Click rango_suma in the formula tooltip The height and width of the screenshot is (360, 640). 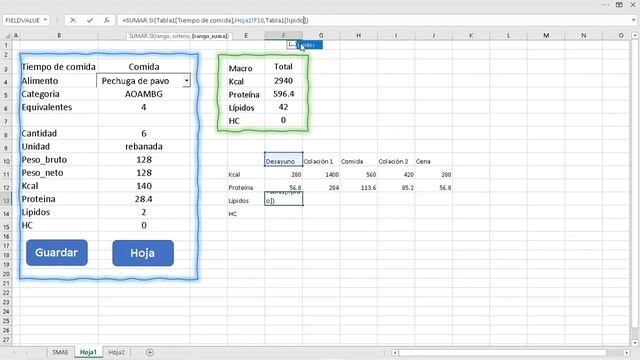point(210,36)
